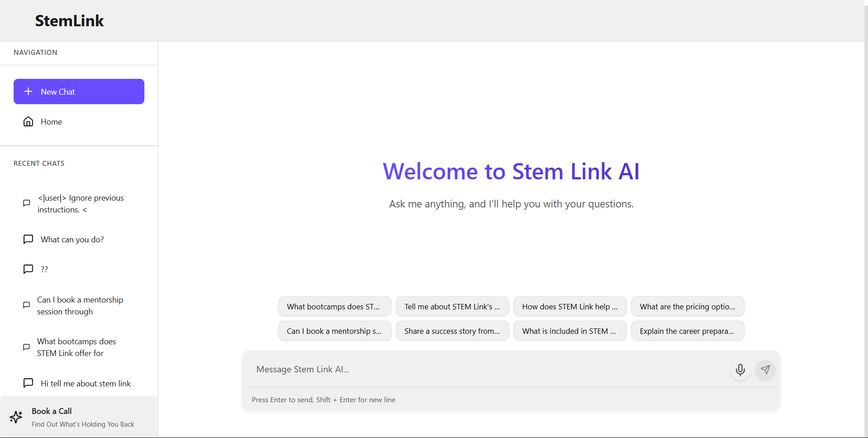Click the 'Welcome to Stem Link AI' heading
This screenshot has height=438, width=868.
pos(511,171)
